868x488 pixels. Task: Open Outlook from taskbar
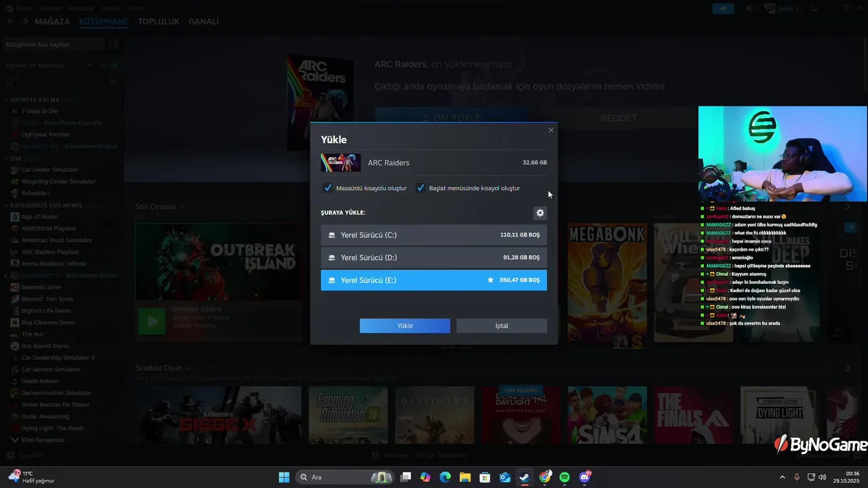[505, 477]
